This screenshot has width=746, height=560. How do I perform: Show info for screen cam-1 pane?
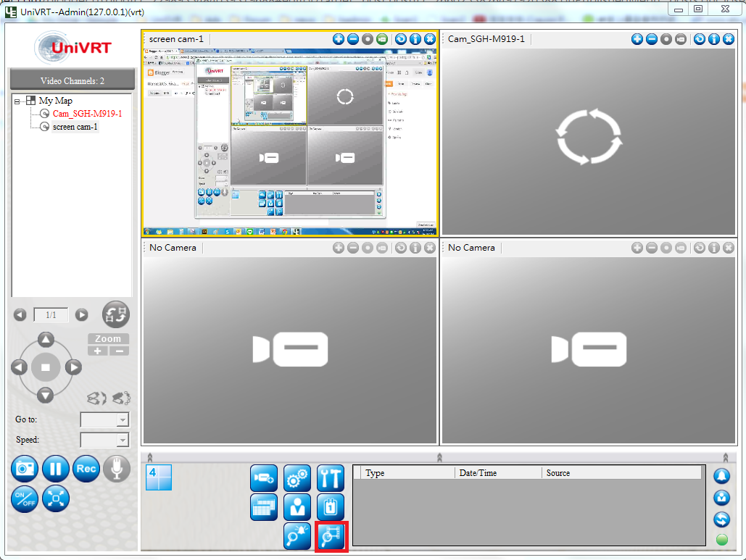point(415,39)
